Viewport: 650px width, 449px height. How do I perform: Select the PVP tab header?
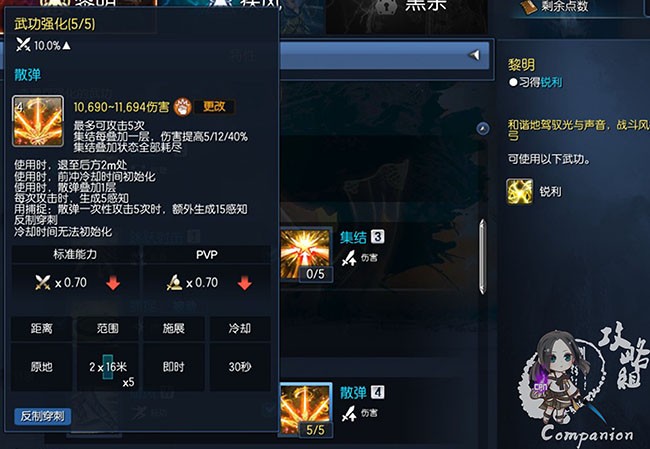pyautogui.click(x=207, y=254)
